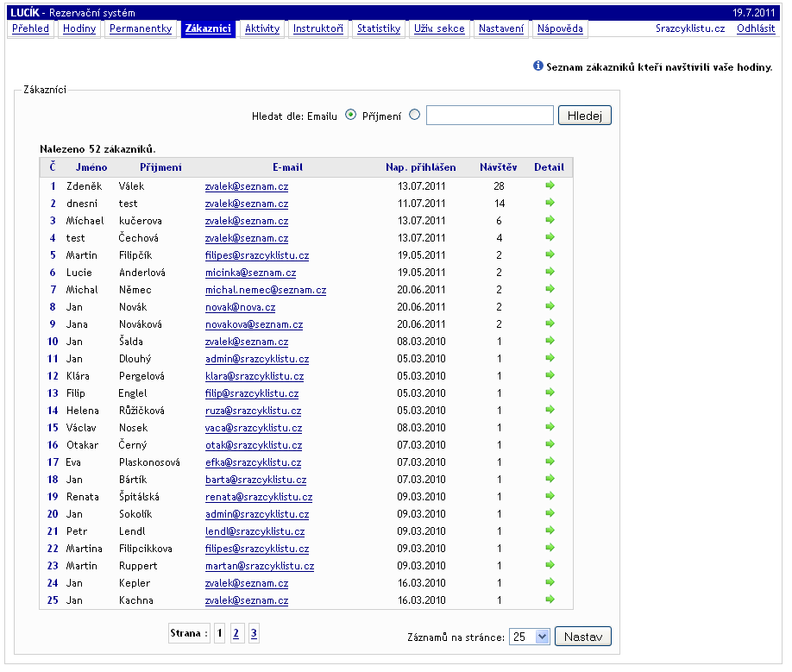Open detail arrow for Otakar Černý
Viewport: 792px width, 672px height.
[550, 444]
